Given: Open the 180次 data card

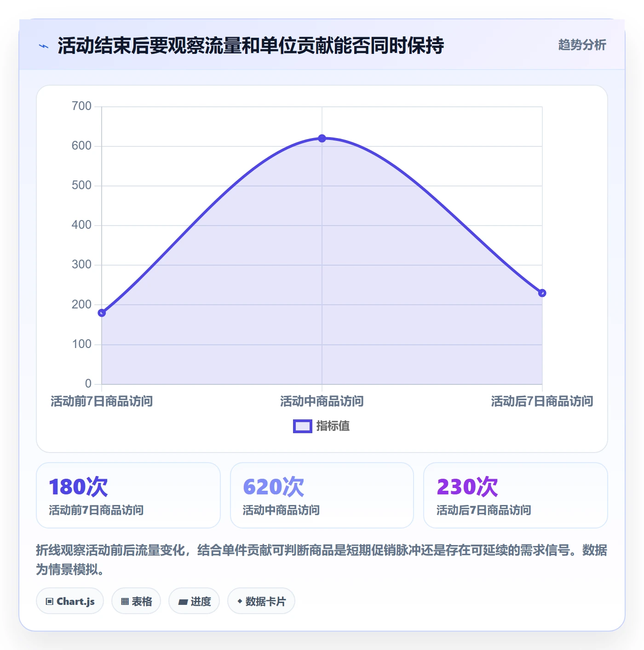Looking at the screenshot, I should (128, 495).
